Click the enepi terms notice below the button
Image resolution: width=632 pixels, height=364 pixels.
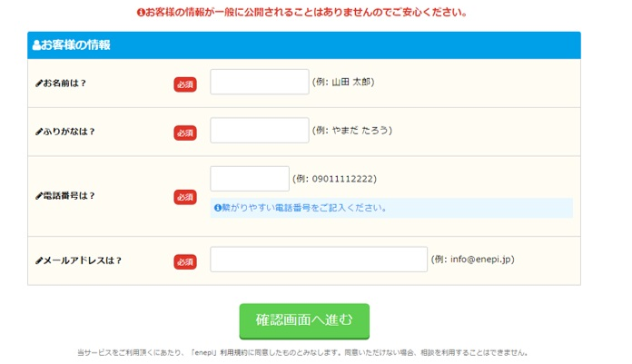303,352
